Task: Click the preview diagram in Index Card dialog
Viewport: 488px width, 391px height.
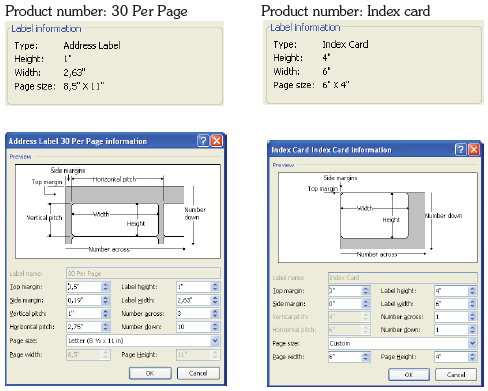Action: [378, 217]
